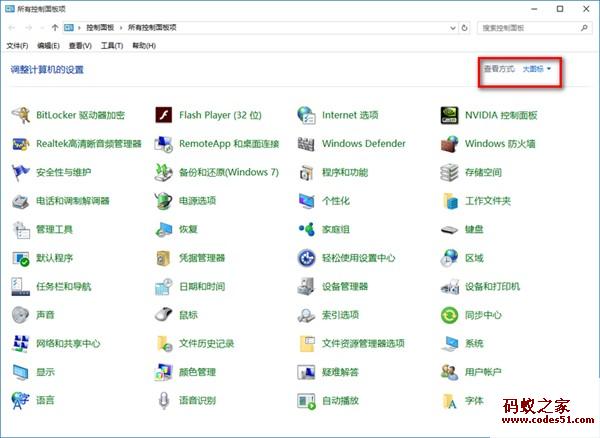Click the back navigation arrow
Image resolution: width=600 pixels, height=438 pixels.
(11, 28)
